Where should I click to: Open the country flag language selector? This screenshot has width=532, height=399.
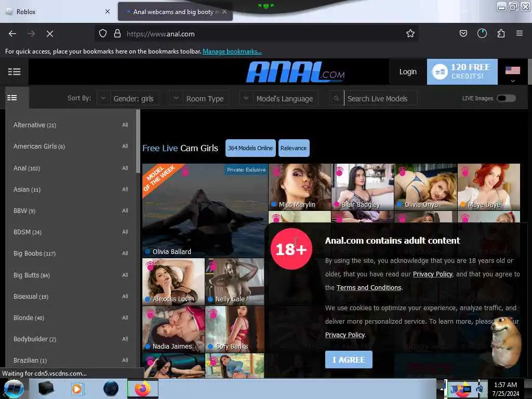point(513,74)
